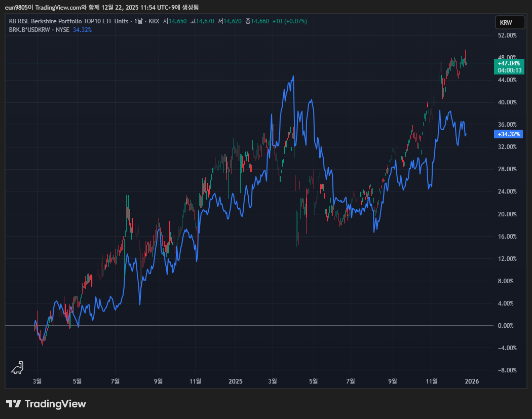Click the low price value 14,620
The width and height of the screenshot is (532, 419).
click(233, 21)
